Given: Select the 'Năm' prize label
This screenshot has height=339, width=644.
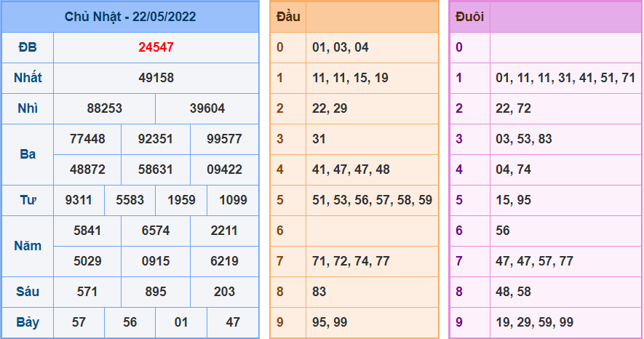Looking at the screenshot, I should pyautogui.click(x=28, y=246).
